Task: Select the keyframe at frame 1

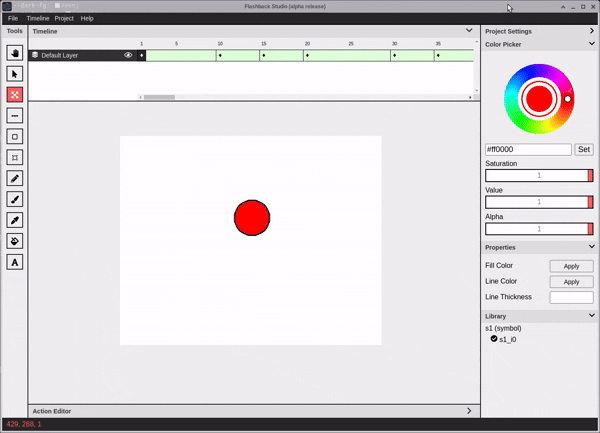Action: click(142, 55)
